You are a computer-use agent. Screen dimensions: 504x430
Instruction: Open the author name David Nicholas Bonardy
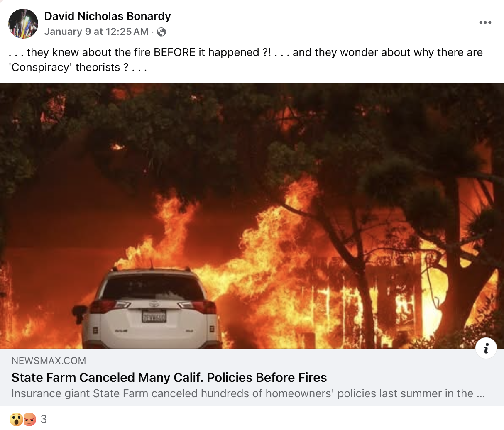click(x=108, y=16)
